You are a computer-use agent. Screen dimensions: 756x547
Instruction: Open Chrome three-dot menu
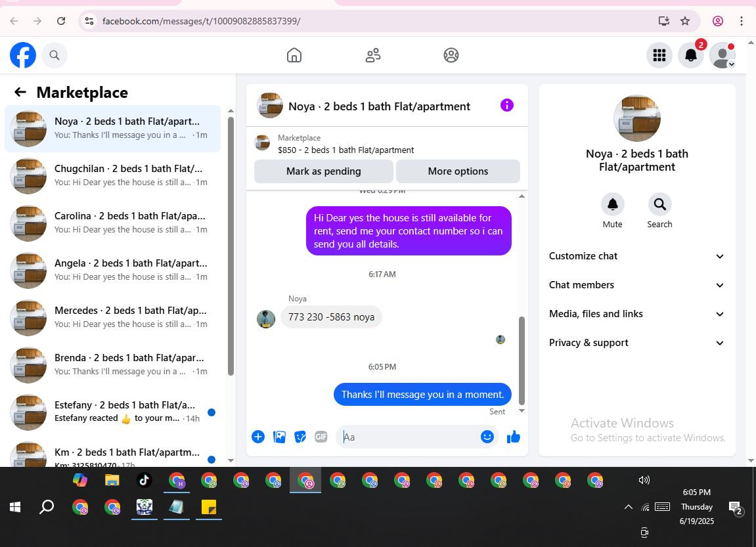point(742,21)
